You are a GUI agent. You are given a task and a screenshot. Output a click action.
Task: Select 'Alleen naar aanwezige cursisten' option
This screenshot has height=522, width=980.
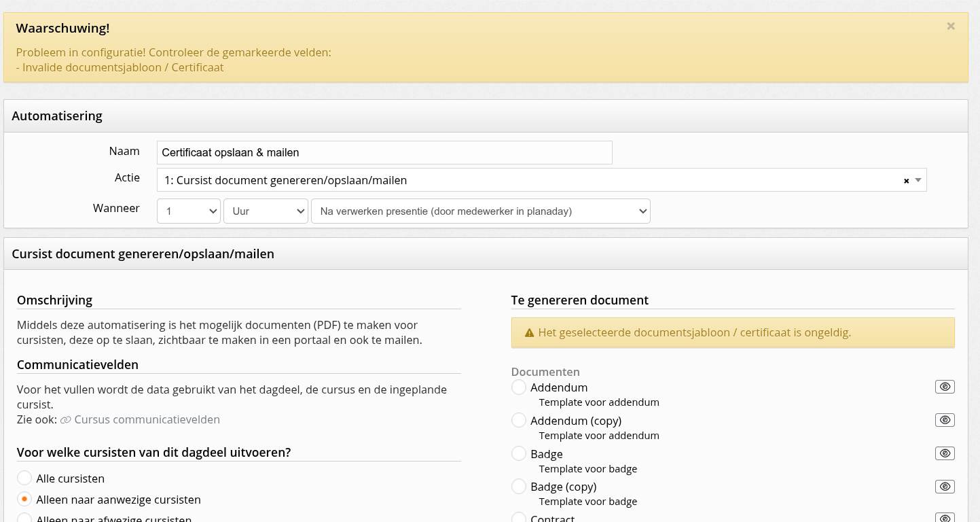(24, 500)
